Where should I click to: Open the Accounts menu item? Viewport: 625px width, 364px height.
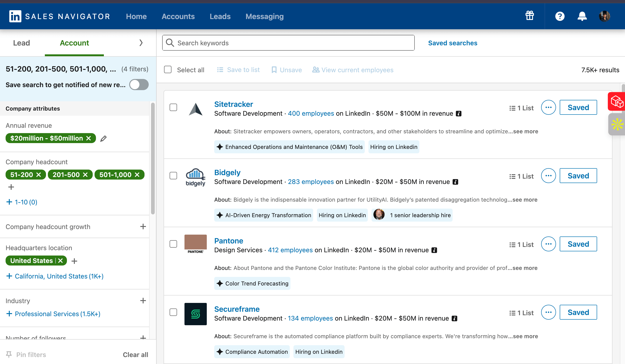[178, 16]
